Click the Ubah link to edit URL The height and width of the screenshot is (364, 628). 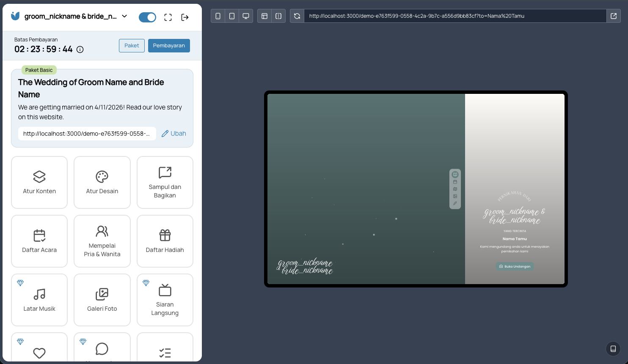pos(174,134)
